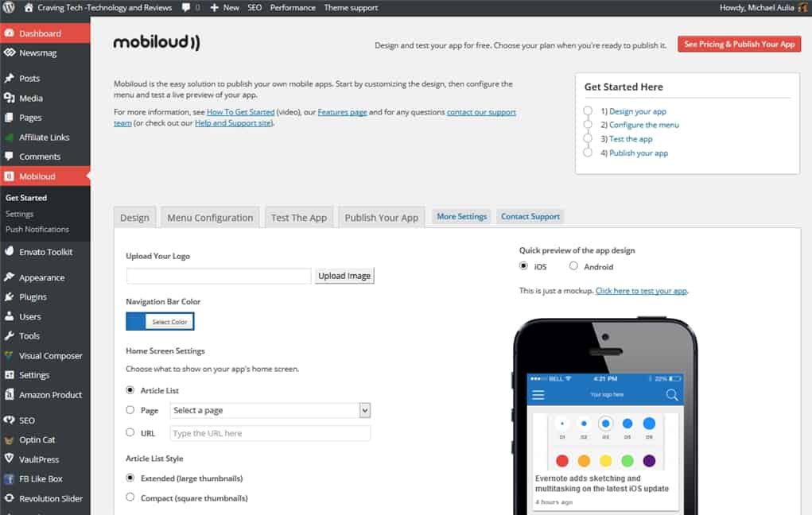Screen dimensions: 812x515
Task: Click the Comments bubble icon in sidebar
Action: coord(9,157)
